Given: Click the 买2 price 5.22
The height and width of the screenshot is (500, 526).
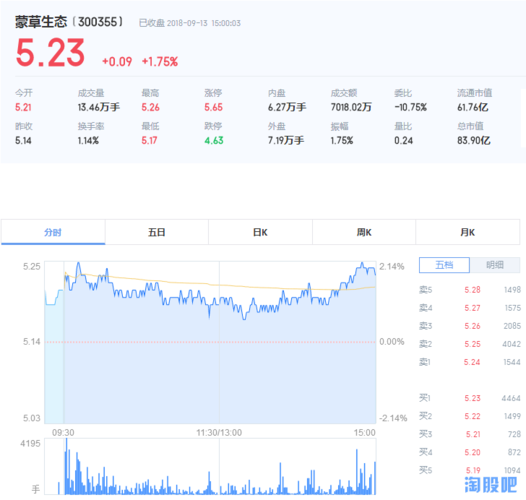Looking at the screenshot, I should point(472,416).
